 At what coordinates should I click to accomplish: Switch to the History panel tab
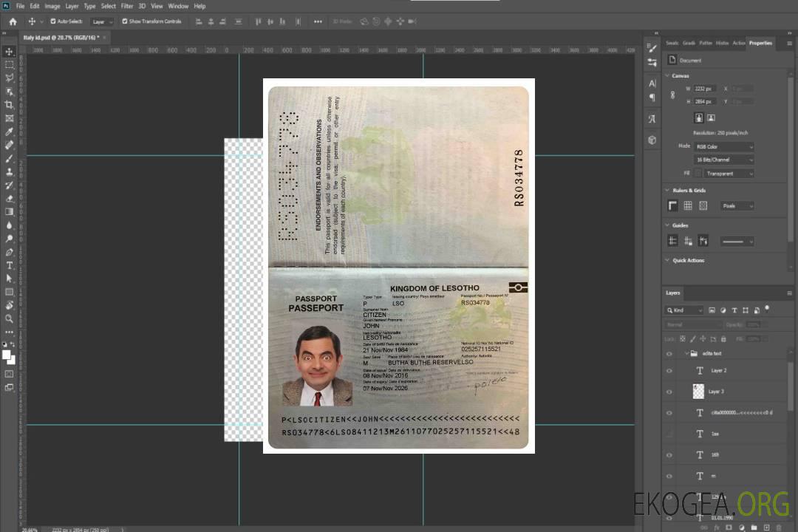(x=722, y=44)
